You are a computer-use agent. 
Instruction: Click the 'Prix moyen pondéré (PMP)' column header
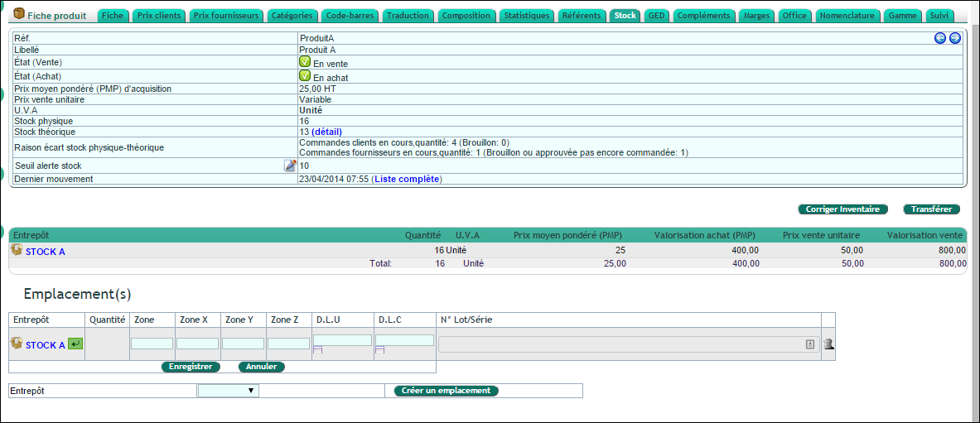567,236
